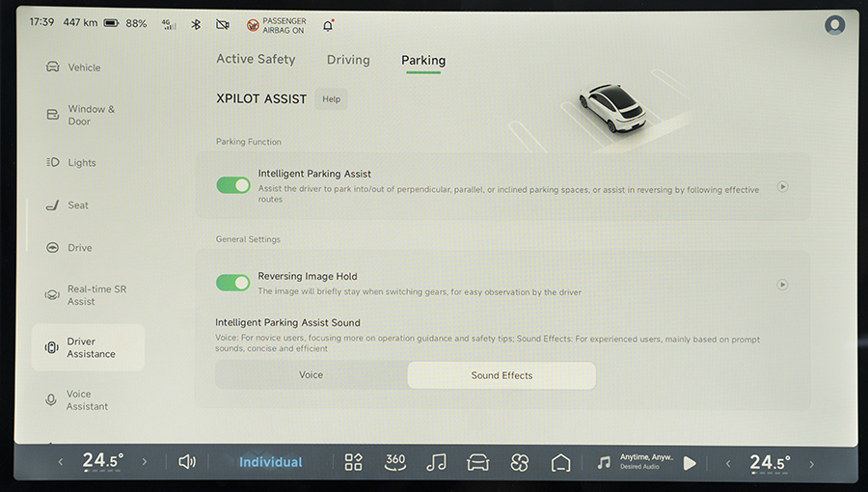This screenshot has width=868, height=492.
Task: Open user profile avatar
Action: click(834, 25)
